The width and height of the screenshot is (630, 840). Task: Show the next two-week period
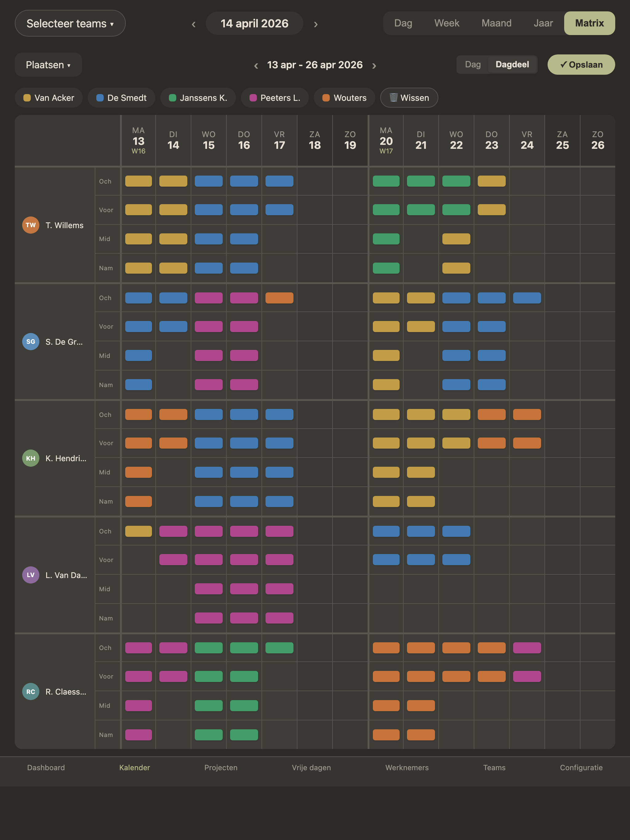[374, 66]
